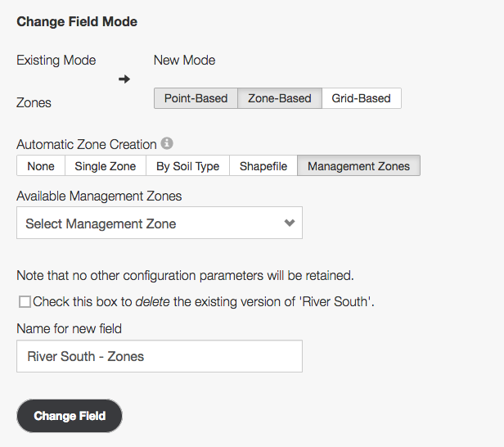Choose Management Zones creation option
This screenshot has width=504, height=447.
(358, 166)
